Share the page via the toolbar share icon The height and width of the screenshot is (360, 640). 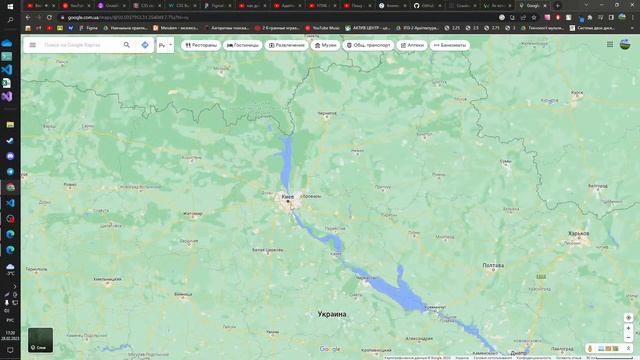[523, 18]
